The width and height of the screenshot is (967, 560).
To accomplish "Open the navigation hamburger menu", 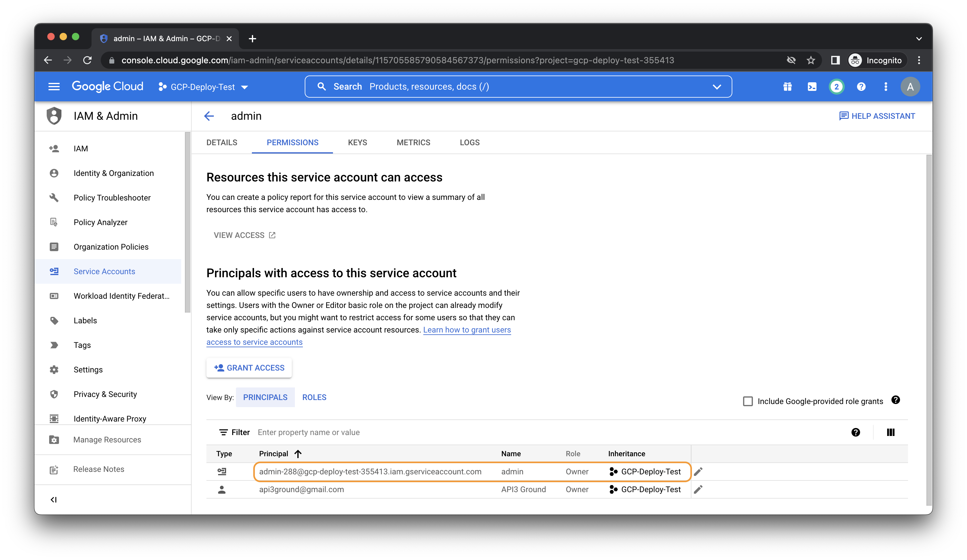I will tap(54, 86).
